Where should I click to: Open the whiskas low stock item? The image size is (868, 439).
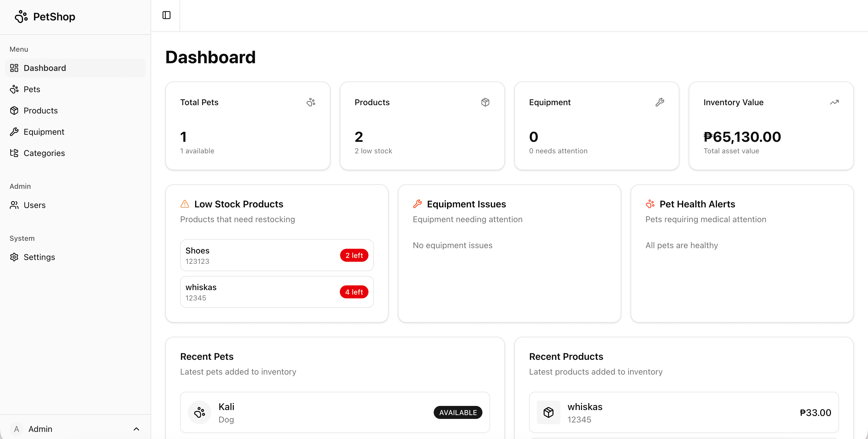pos(277,292)
